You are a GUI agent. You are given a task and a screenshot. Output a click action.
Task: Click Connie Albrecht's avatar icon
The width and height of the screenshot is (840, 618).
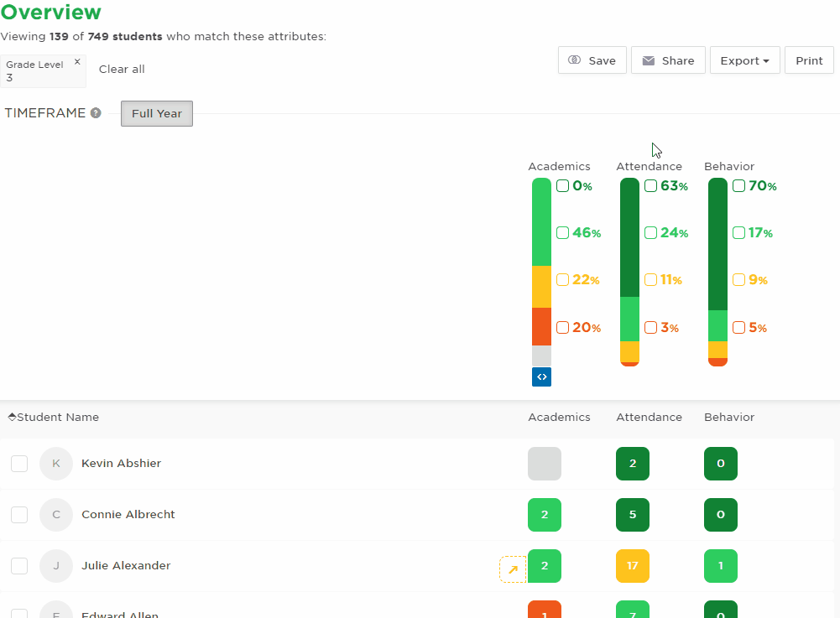click(x=56, y=515)
